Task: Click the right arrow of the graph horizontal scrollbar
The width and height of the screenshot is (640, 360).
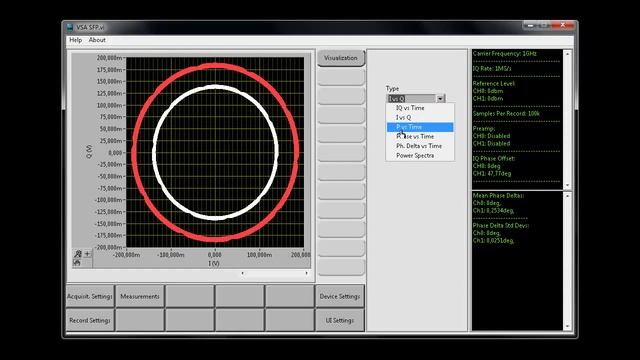Action: [x=307, y=273]
